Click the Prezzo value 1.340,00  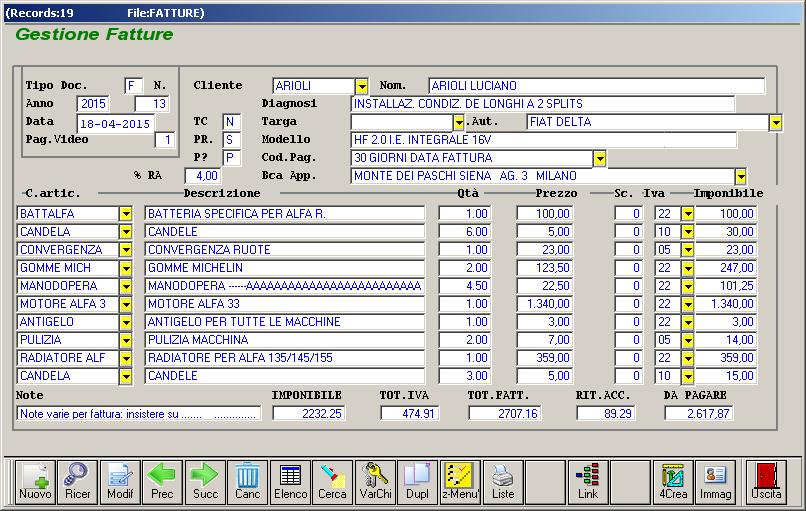click(x=545, y=304)
